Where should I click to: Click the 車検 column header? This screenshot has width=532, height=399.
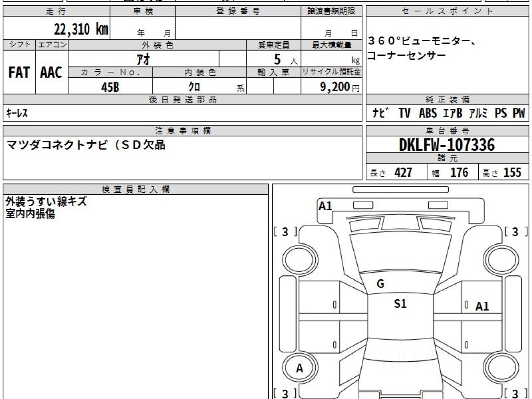tap(142, 12)
